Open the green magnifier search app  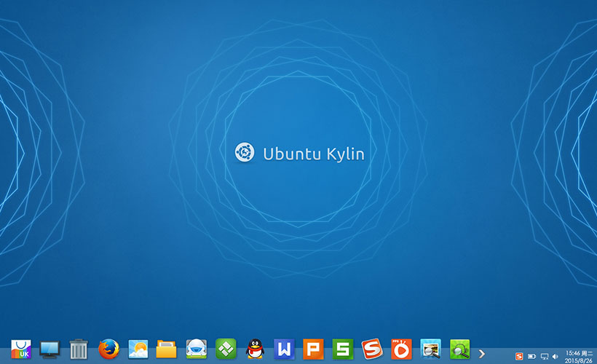(459, 349)
